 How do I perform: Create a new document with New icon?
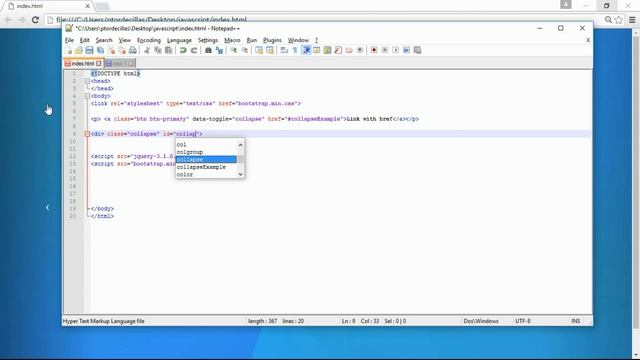pyautogui.click(x=68, y=50)
